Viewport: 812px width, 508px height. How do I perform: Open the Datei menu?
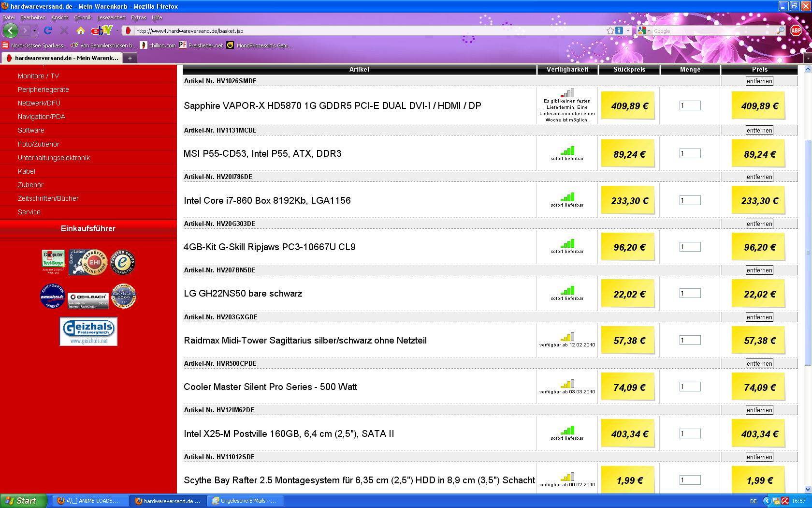(9, 17)
